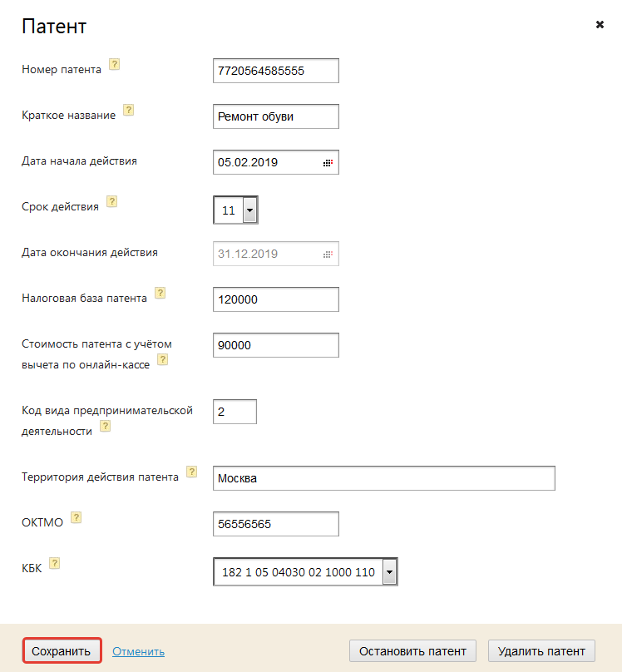This screenshot has width=622, height=672.
Task: Open calendar picker for Дата начала действия
Action: tap(328, 163)
